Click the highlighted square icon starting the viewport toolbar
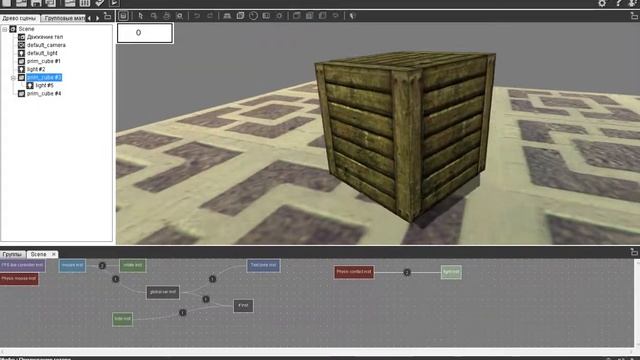640x360 pixels. pos(123,16)
